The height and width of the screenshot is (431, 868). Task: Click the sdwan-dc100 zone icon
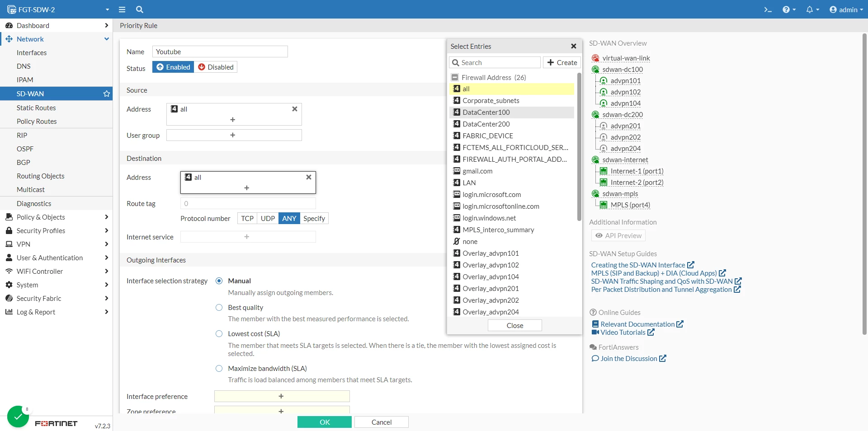596,70
